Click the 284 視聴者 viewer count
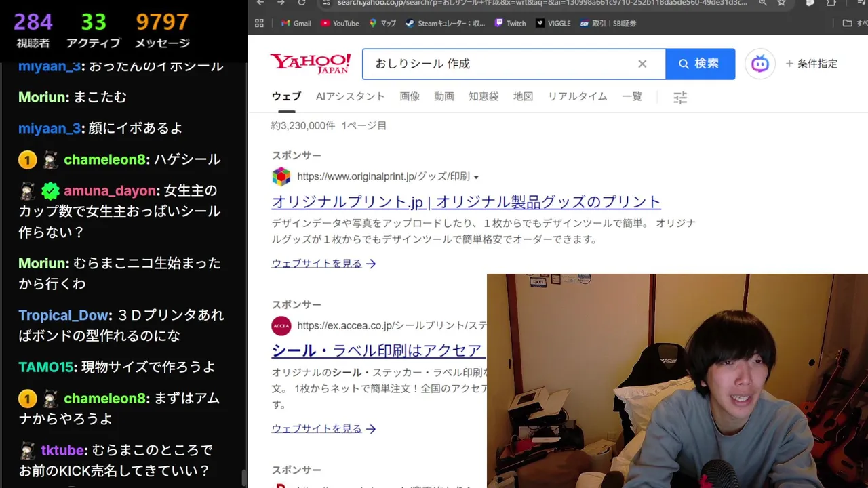The image size is (868, 488). pyautogui.click(x=33, y=30)
